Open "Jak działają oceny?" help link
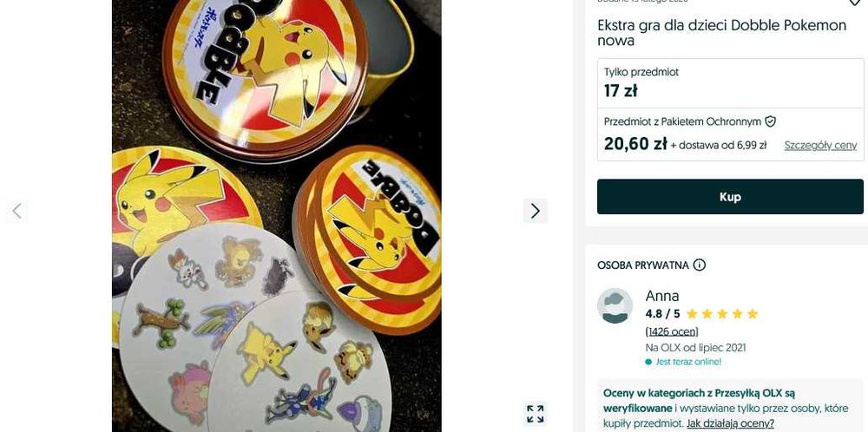The height and width of the screenshot is (432, 868). click(730, 423)
